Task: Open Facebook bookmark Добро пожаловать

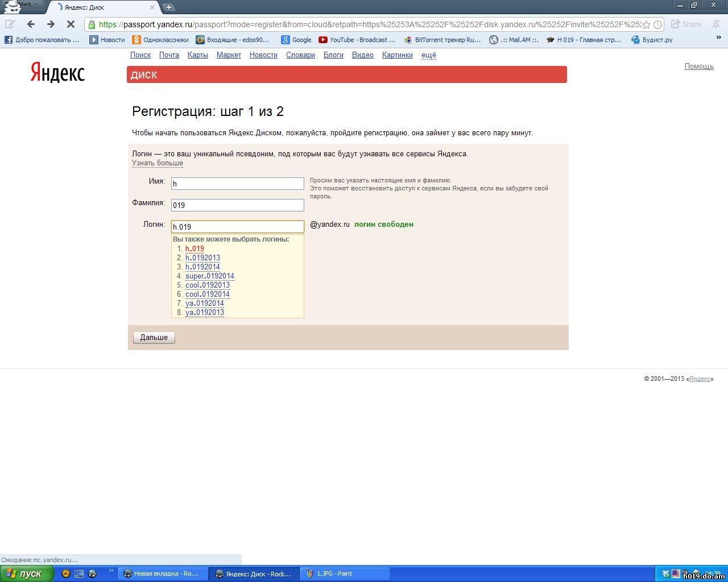Action: coord(42,40)
